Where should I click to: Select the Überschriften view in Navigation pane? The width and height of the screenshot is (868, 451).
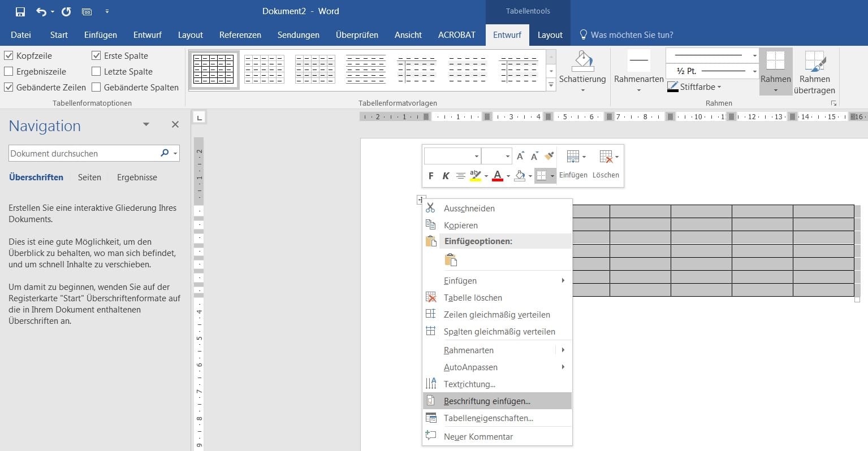coord(36,177)
